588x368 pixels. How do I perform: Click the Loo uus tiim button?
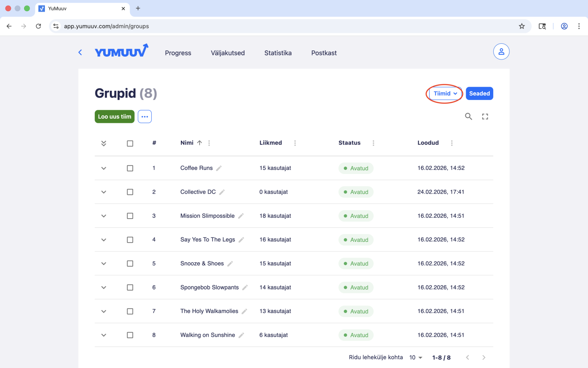pos(114,117)
